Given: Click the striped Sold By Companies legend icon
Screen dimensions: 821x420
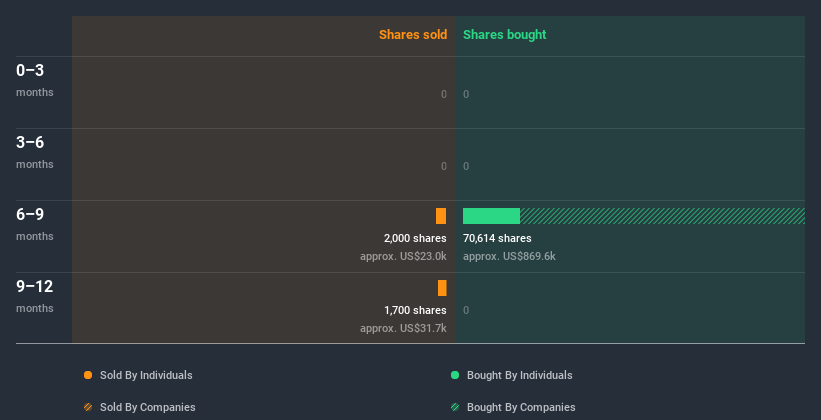Looking at the screenshot, I should [88, 407].
